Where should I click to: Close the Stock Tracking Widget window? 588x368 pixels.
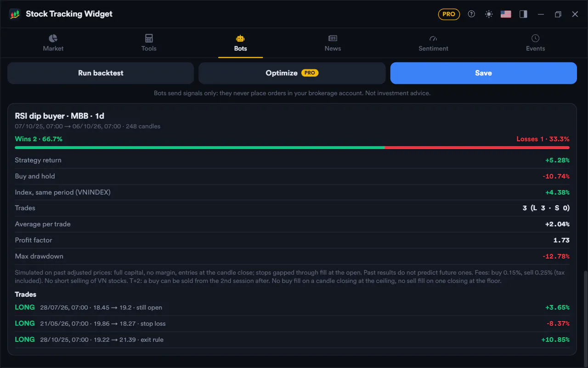pyautogui.click(x=575, y=14)
